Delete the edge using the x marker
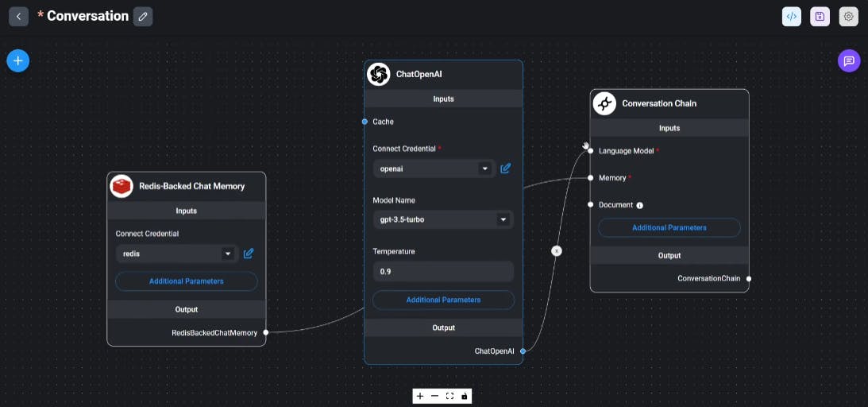The height and width of the screenshot is (407, 868). click(557, 250)
